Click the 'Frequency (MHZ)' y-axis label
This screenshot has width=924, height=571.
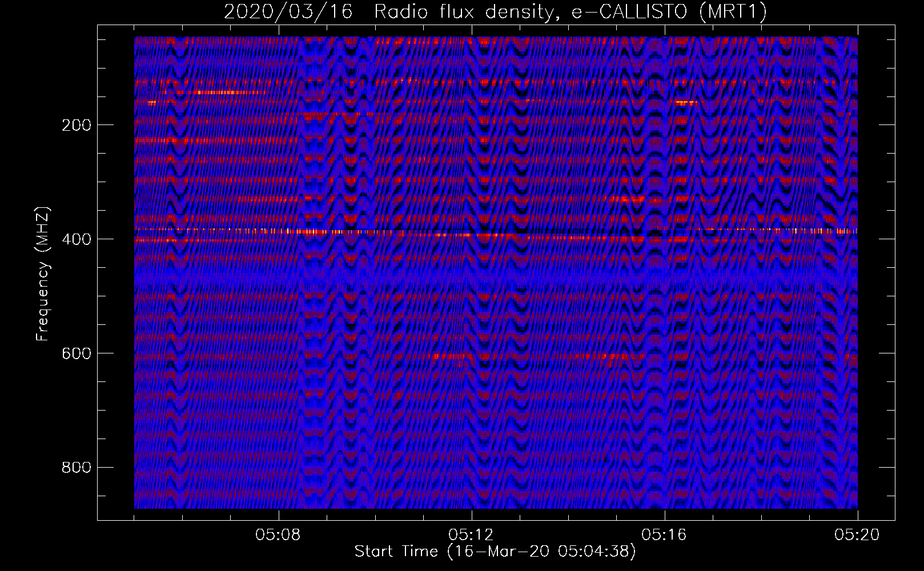coord(43,274)
